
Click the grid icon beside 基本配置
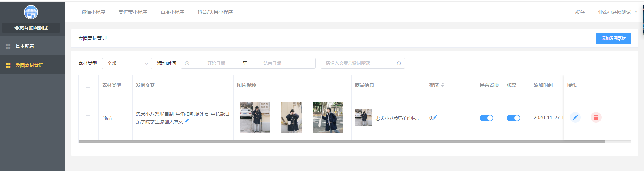8,46
